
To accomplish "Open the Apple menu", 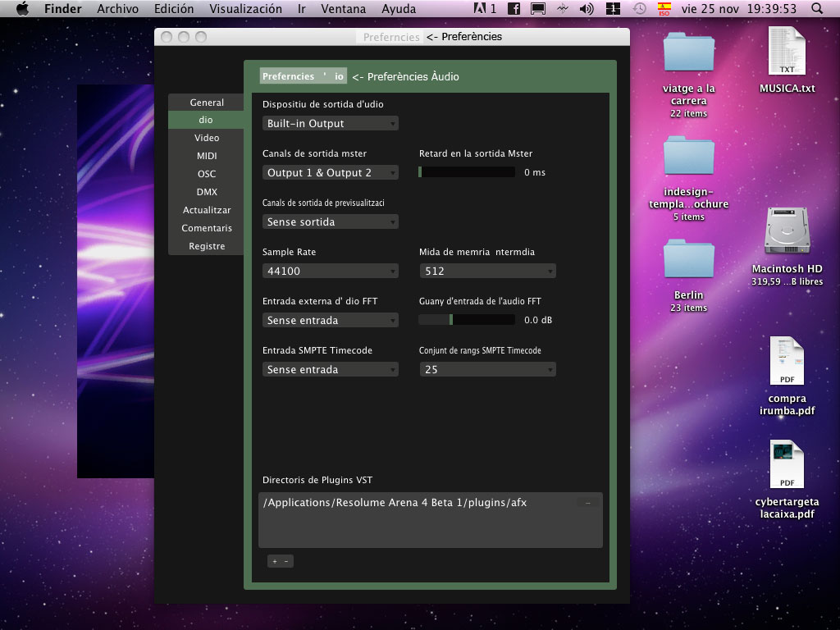I will point(22,8).
